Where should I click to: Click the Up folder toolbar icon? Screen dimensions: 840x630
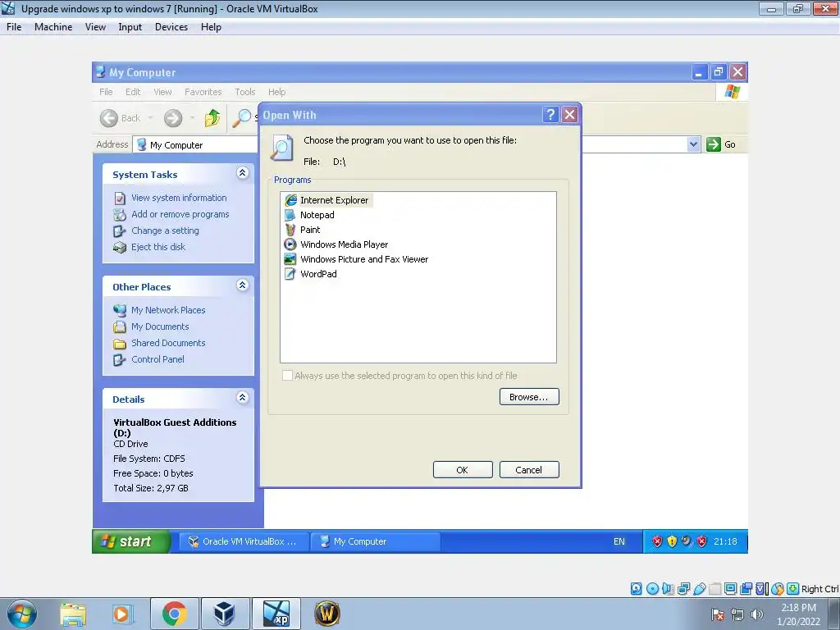[x=212, y=118]
